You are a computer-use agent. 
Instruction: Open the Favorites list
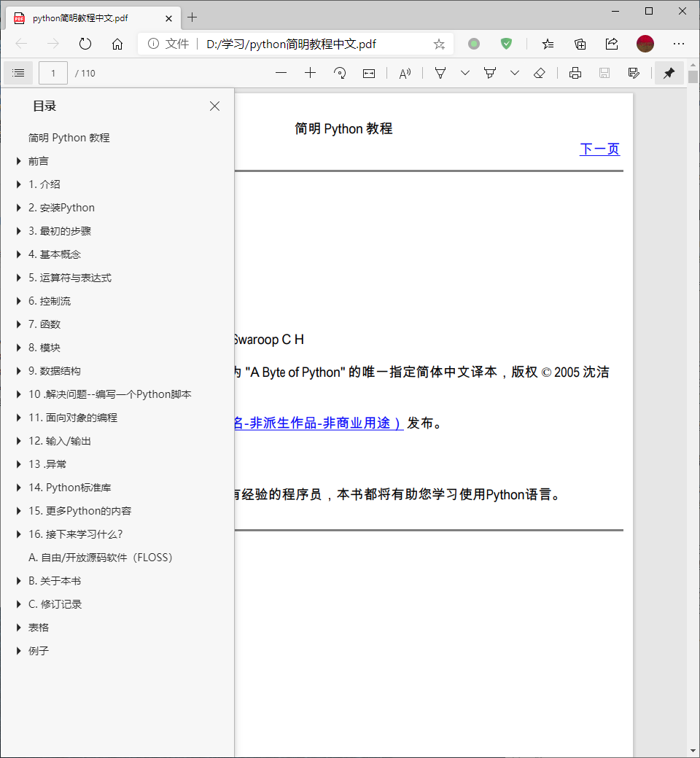[548, 44]
